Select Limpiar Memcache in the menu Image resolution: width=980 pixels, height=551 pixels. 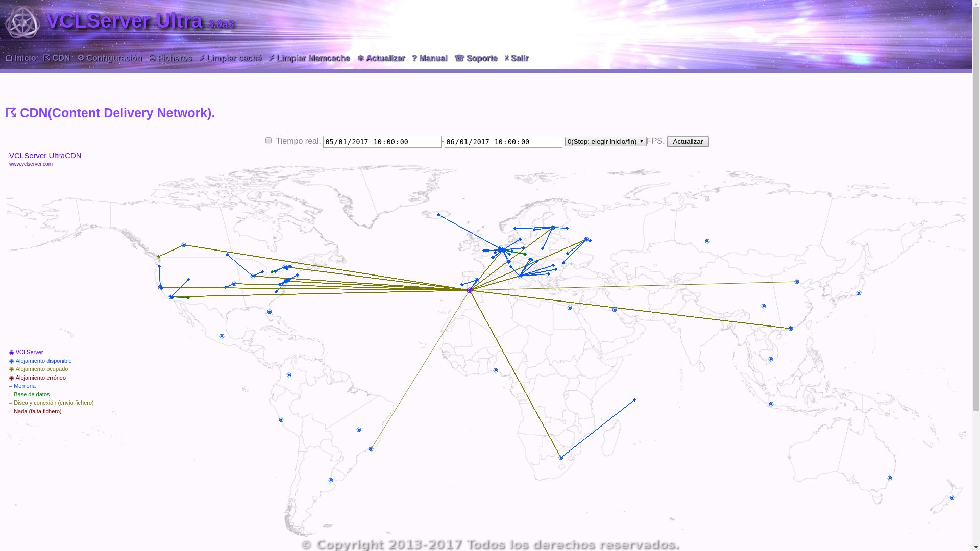point(310,58)
